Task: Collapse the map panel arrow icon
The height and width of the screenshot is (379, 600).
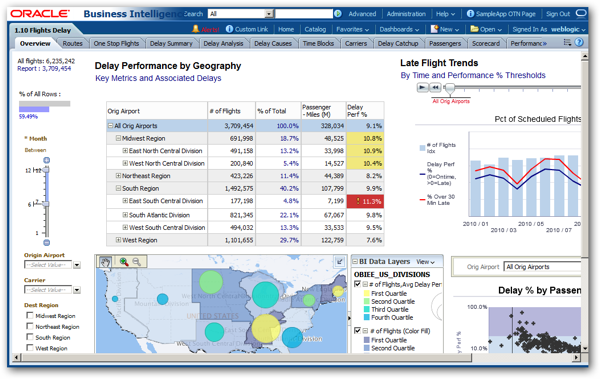Action: coord(339,261)
